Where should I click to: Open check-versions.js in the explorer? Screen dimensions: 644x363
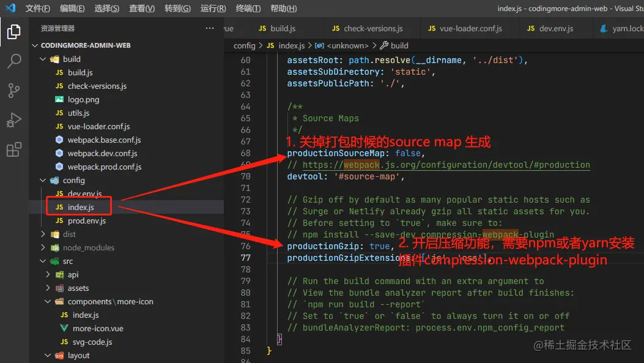(x=97, y=86)
